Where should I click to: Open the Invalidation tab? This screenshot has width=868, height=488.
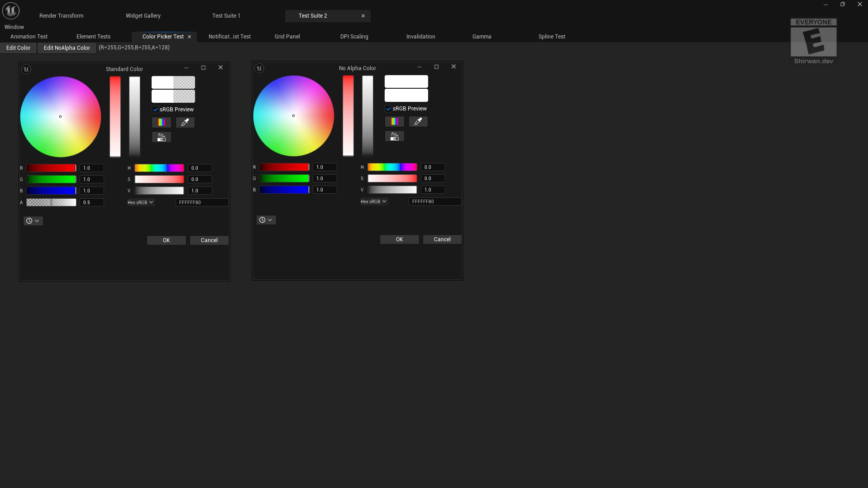[421, 37]
